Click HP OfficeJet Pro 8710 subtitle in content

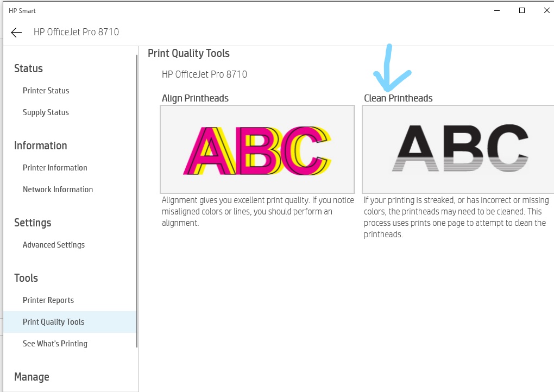pos(204,74)
